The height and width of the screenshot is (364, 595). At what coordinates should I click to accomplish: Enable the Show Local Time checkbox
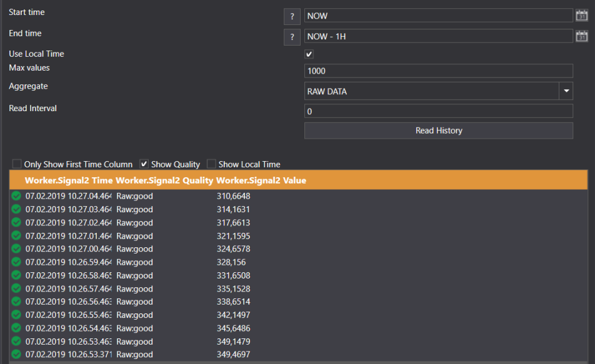click(211, 164)
